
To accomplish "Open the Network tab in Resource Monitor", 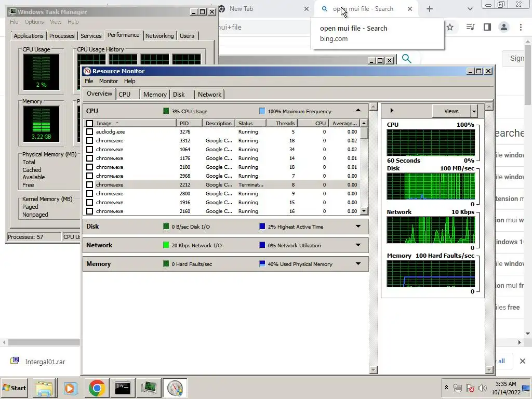I will click(x=210, y=95).
